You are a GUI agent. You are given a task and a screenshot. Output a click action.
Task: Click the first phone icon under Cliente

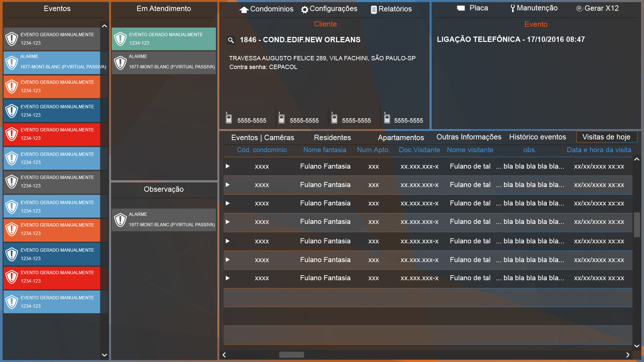pos(229,118)
